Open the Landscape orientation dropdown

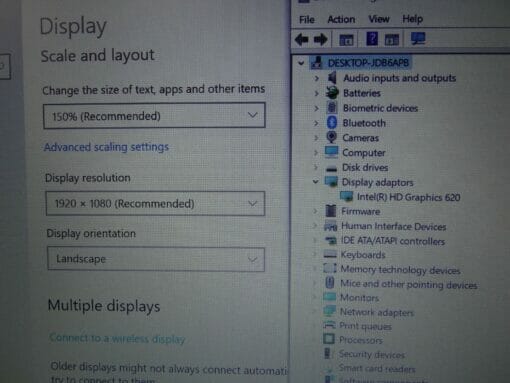(156, 259)
